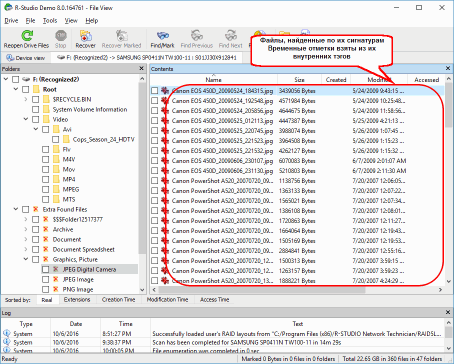454x364 pixels.
Task: Expand the $$$Folder12517377 node
Action: tap(26, 219)
